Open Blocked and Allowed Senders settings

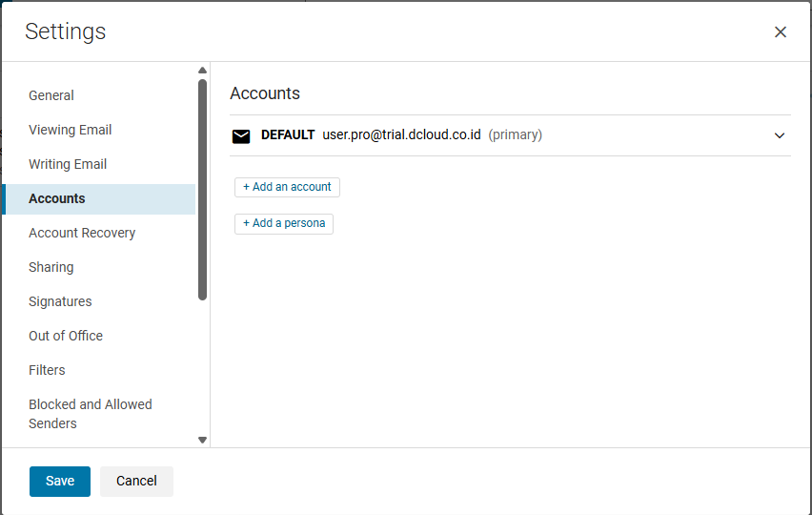pyautogui.click(x=91, y=414)
